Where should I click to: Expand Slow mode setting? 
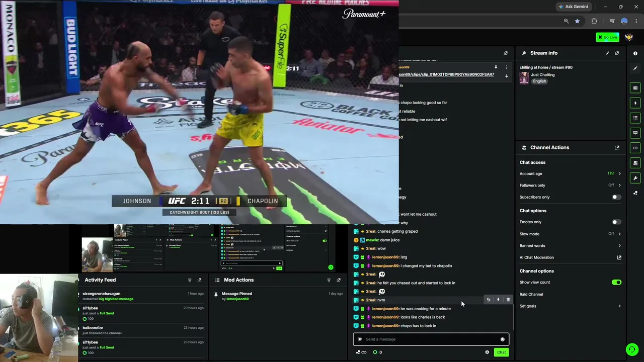[x=570, y=234]
